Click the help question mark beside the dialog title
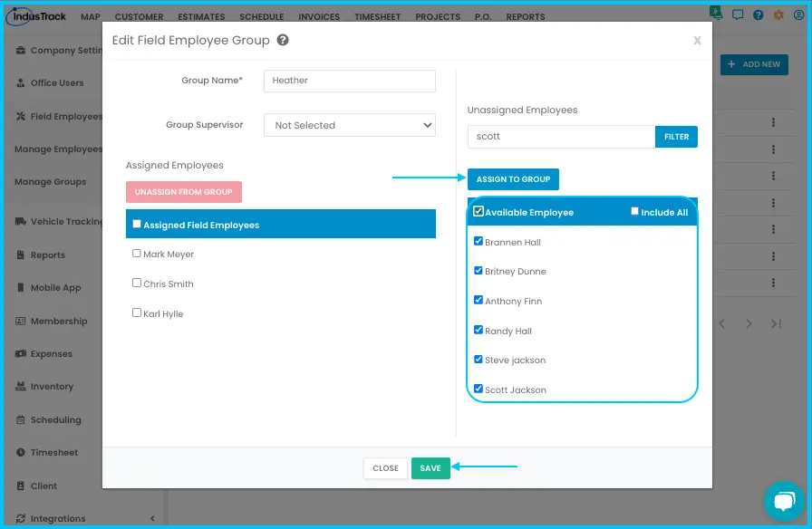This screenshot has width=812, height=529. tap(282, 40)
